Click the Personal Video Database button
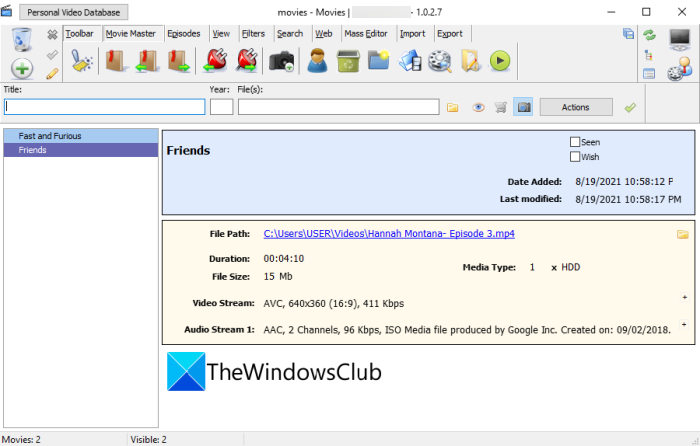 tap(74, 12)
